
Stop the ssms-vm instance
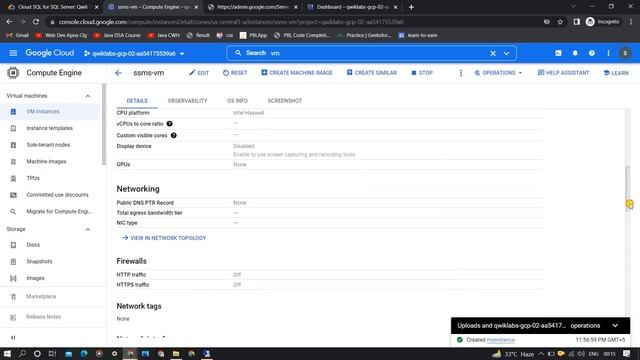[x=422, y=73]
